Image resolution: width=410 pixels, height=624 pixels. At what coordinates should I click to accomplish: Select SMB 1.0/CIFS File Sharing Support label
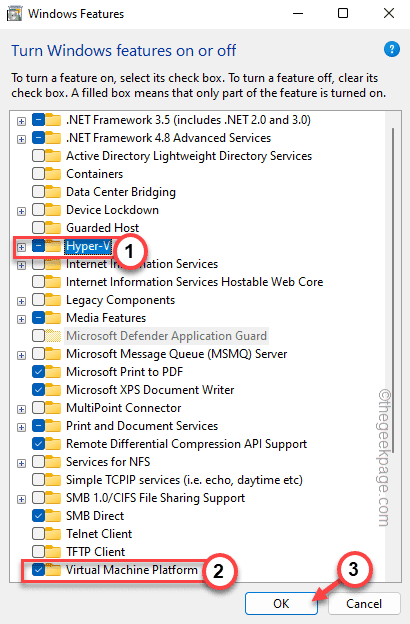pos(155,498)
